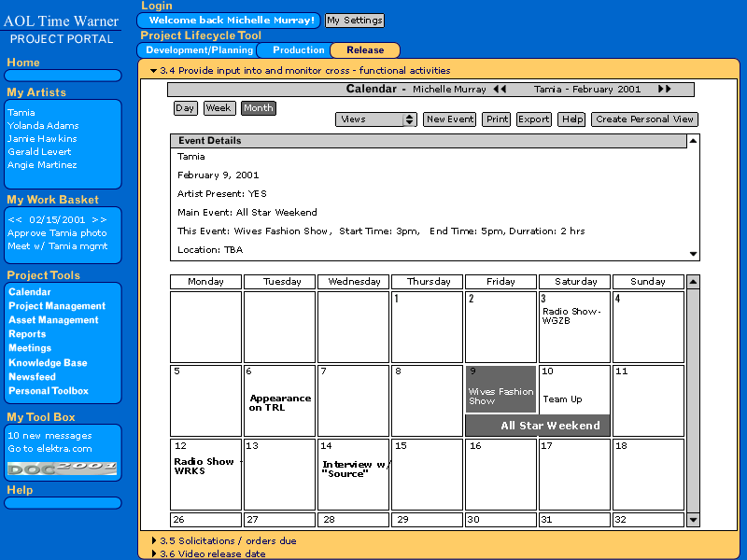The height and width of the screenshot is (560, 747).
Task: Click calendar grid scroll-down arrow
Action: coord(693,520)
